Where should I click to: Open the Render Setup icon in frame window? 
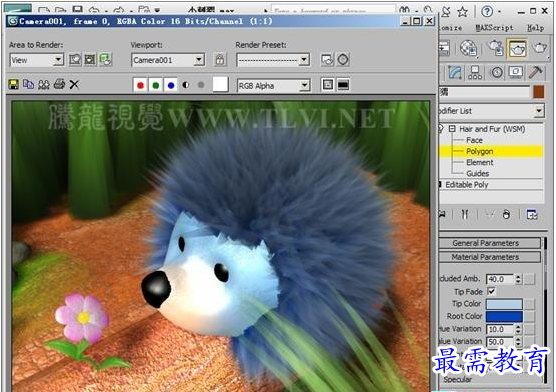(327, 60)
